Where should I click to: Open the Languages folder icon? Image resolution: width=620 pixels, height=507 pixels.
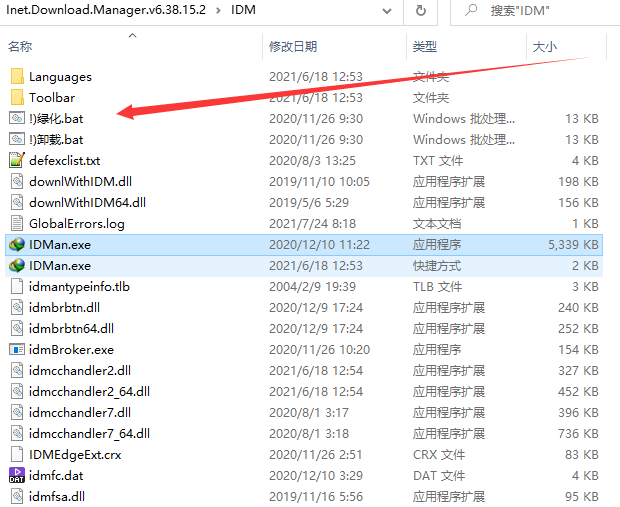[x=17, y=76]
